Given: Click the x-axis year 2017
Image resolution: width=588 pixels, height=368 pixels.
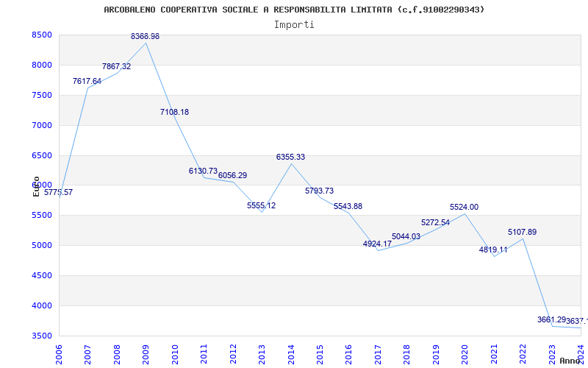Looking at the screenshot, I should tap(378, 354).
